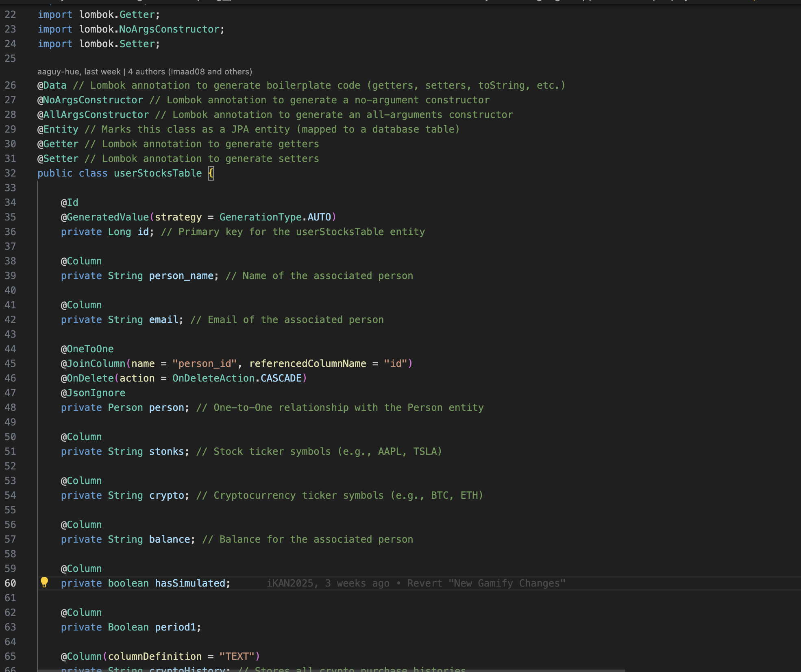Click the @JsonIgnore annotation
The width and height of the screenshot is (801, 672).
tap(93, 393)
